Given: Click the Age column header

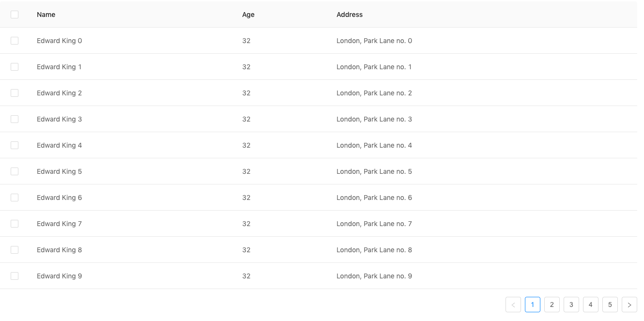Looking at the screenshot, I should click(x=248, y=15).
